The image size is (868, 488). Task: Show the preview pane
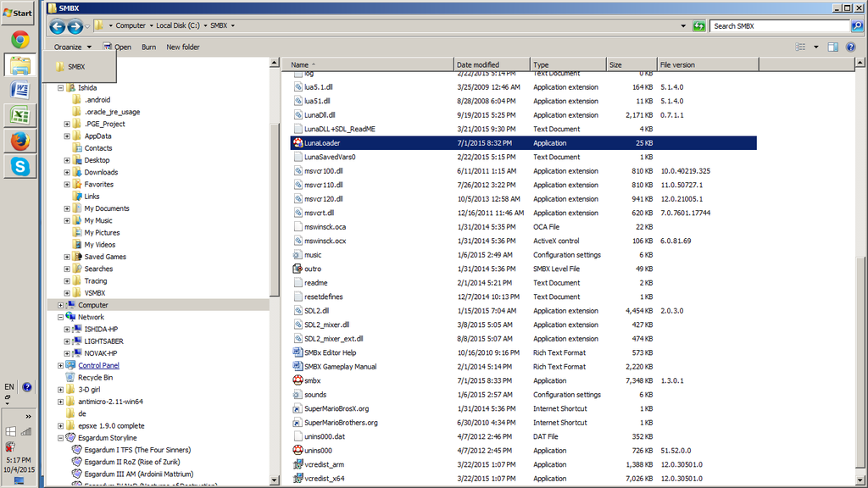pyautogui.click(x=832, y=47)
